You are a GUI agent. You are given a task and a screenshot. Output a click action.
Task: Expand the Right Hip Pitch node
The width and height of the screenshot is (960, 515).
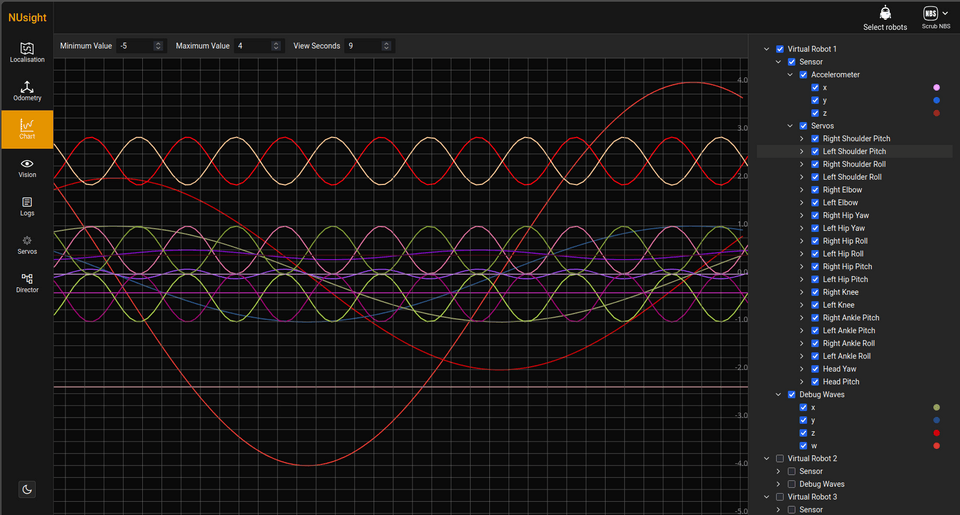[802, 266]
